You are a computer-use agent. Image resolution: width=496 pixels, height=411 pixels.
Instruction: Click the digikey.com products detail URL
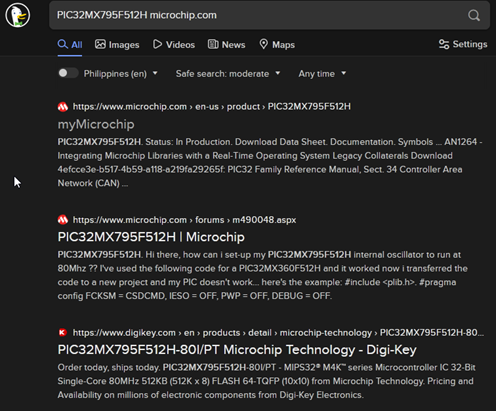point(278,333)
